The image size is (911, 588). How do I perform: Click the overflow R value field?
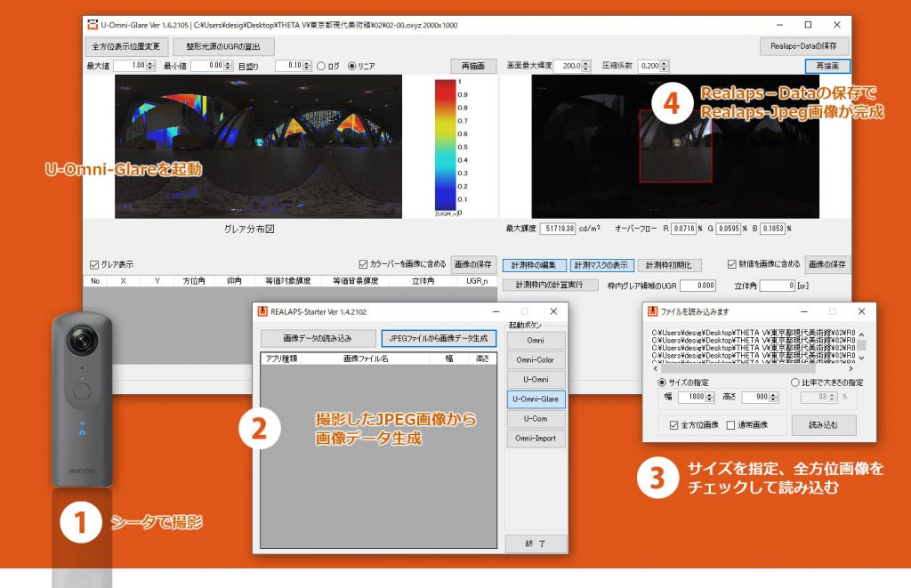pyautogui.click(x=684, y=229)
